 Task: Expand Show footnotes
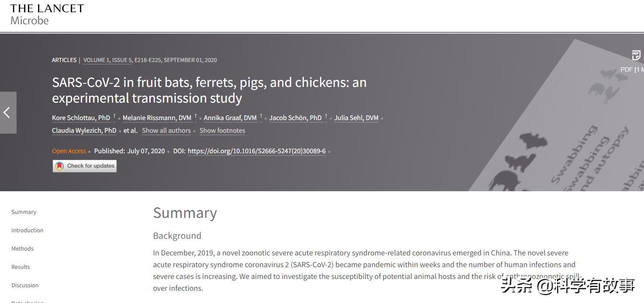222,131
